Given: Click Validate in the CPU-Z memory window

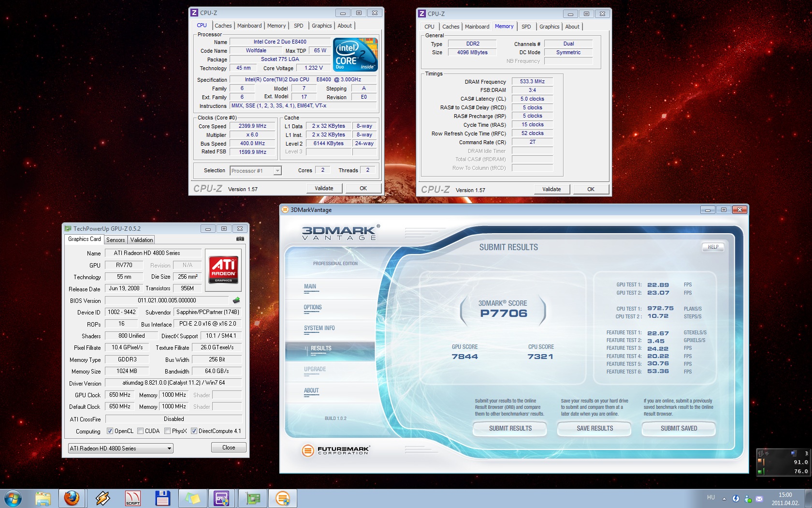Looking at the screenshot, I should [x=551, y=189].
